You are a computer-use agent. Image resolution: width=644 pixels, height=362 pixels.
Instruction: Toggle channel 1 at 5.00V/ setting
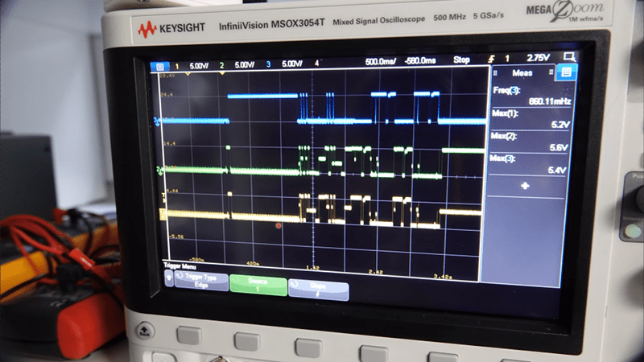point(191,64)
